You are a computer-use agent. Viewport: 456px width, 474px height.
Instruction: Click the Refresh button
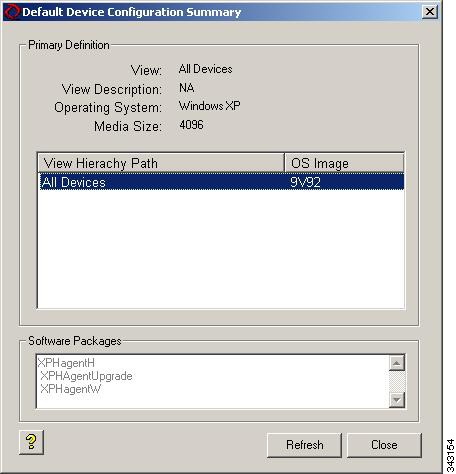[304, 445]
